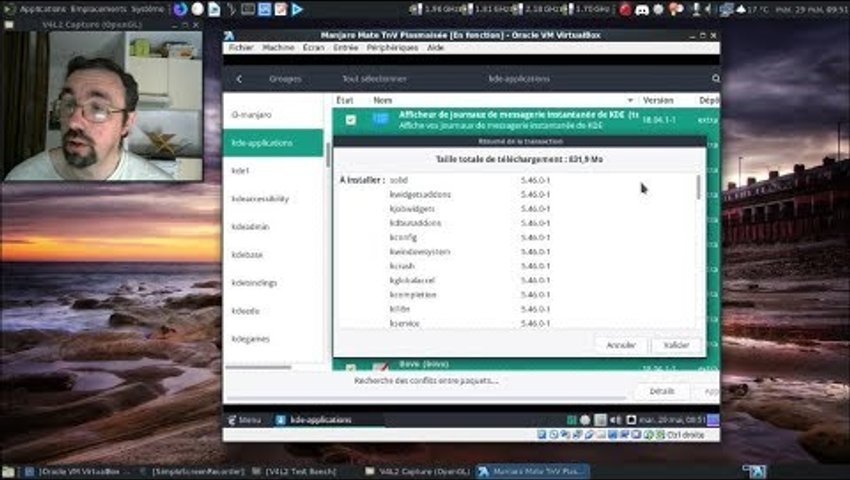Click the white round launcher beside Firefox
850x480 pixels.
point(198,9)
